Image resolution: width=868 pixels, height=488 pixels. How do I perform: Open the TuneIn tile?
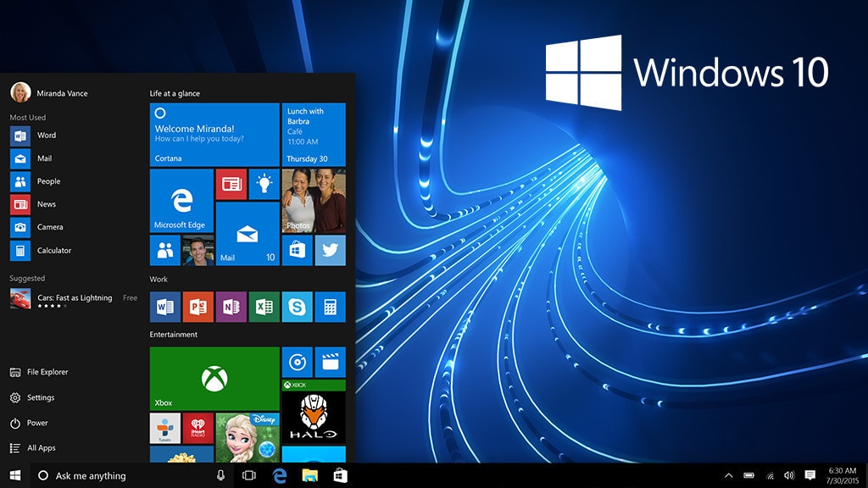(165, 428)
